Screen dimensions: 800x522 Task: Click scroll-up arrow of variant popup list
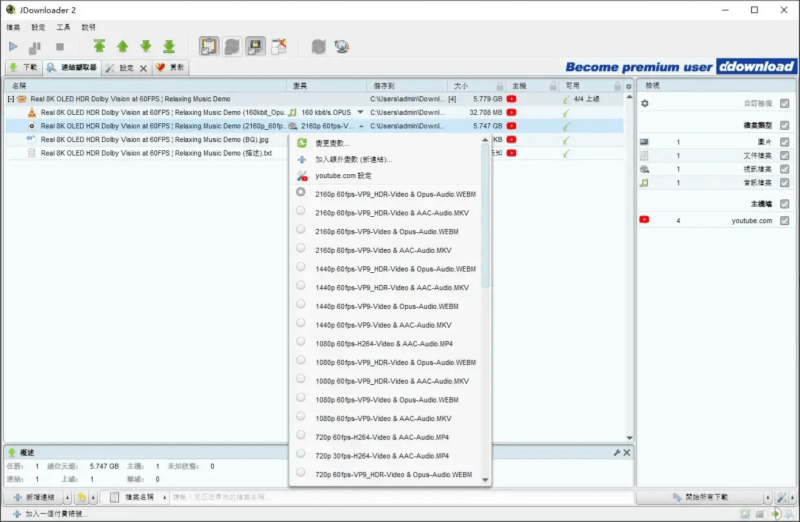tap(485, 140)
